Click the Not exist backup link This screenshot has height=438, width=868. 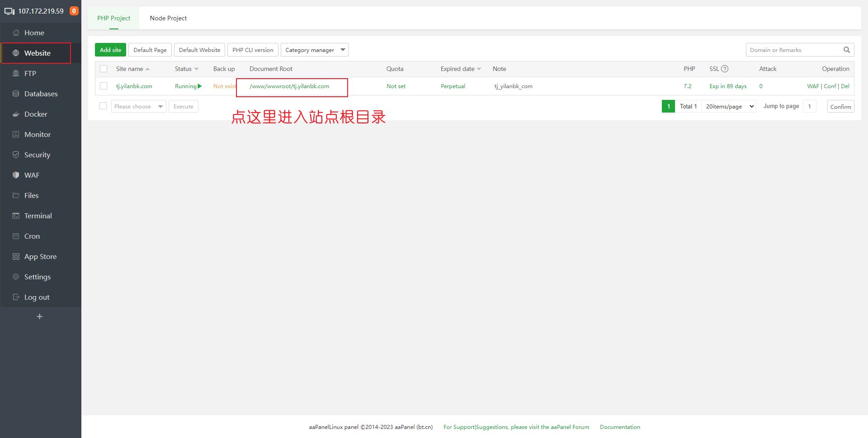(x=225, y=86)
